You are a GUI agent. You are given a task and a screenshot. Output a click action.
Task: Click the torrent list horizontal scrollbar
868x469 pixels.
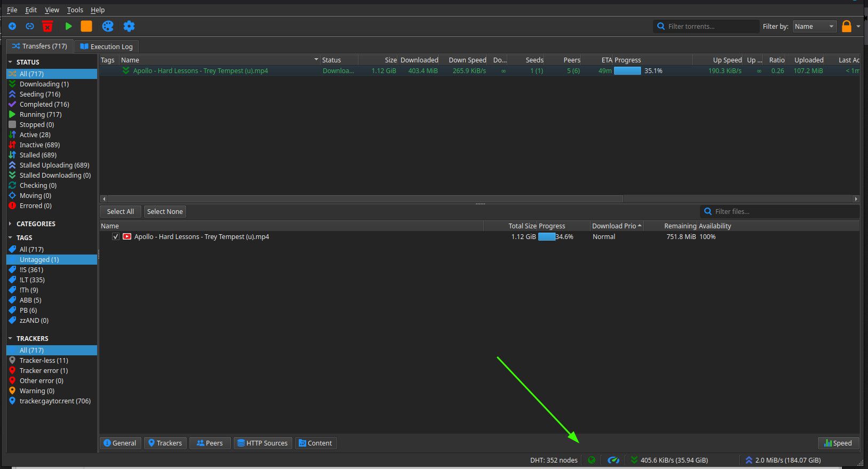pos(365,198)
